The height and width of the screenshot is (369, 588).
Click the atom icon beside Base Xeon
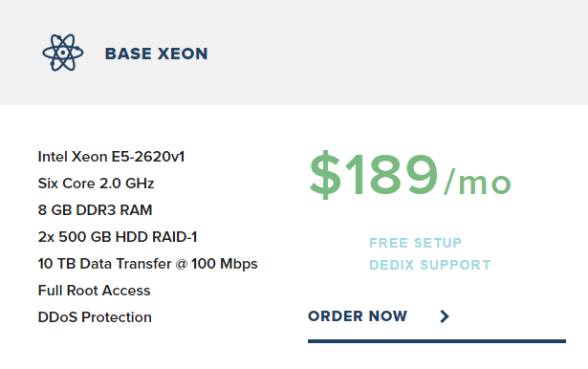pos(63,53)
